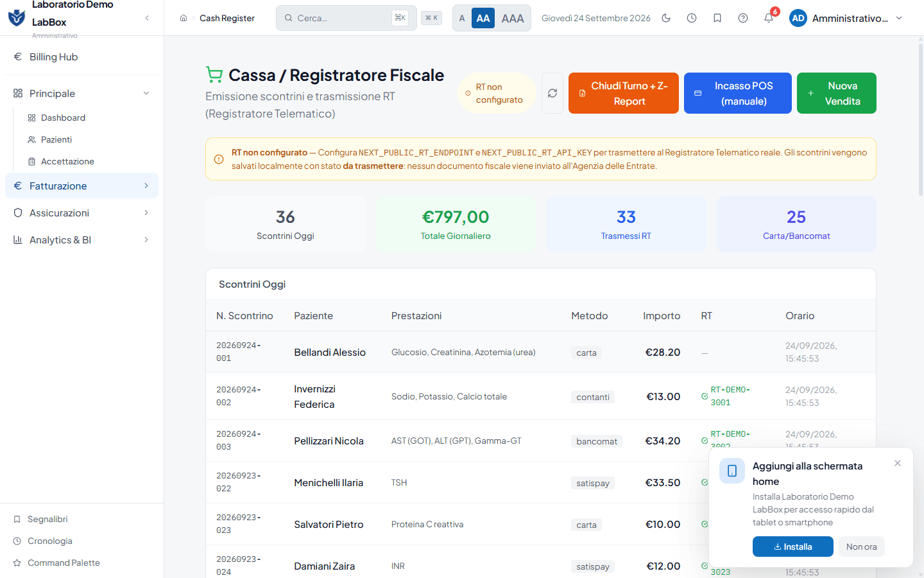Close the add to home screen popup
Viewport: 924px width, 578px height.
[898, 463]
